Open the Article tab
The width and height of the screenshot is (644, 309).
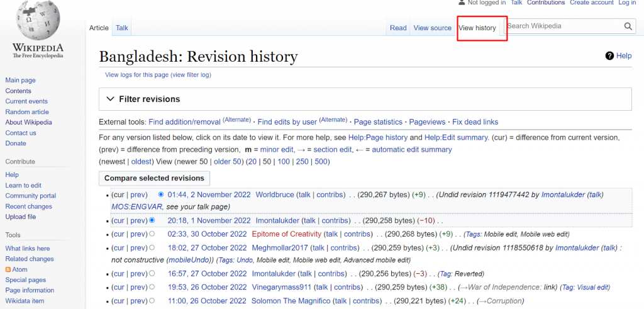click(99, 28)
